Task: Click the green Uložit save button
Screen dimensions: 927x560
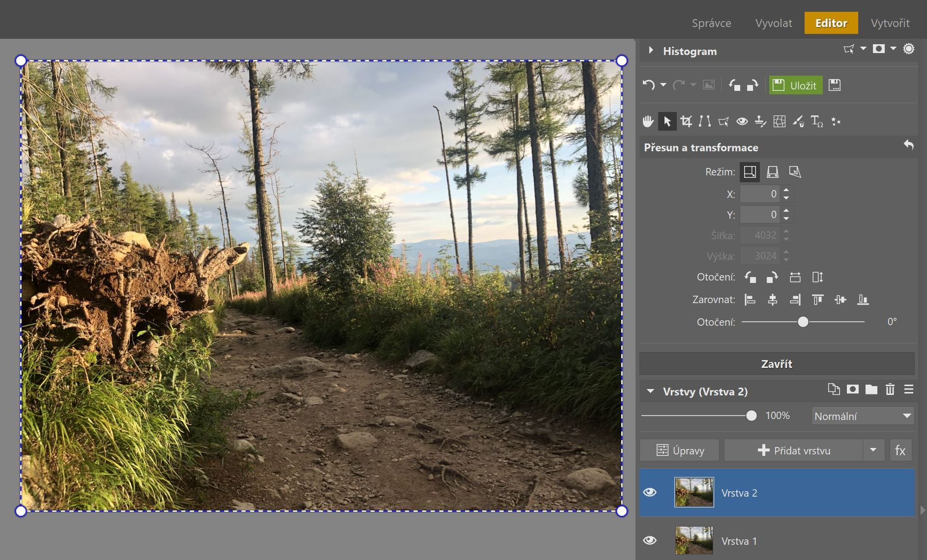Action: pos(796,85)
